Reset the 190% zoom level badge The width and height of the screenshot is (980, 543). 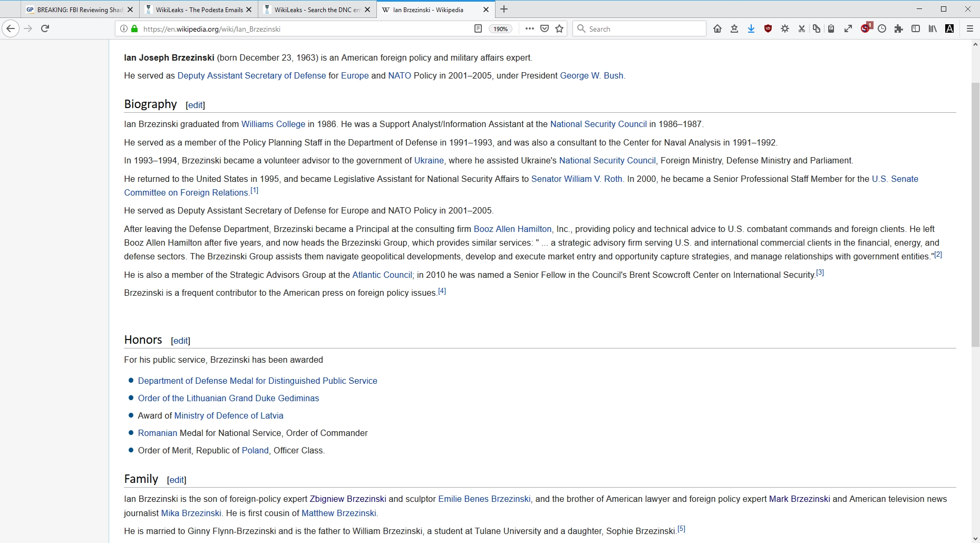coord(501,29)
